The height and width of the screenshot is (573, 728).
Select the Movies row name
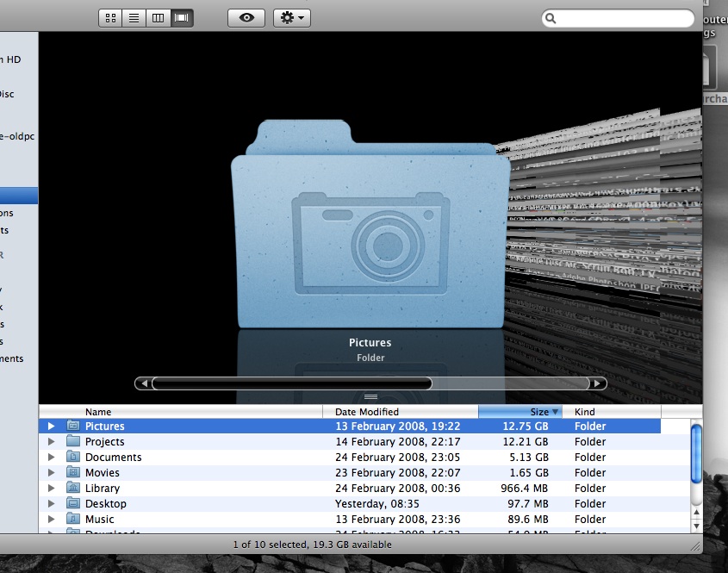(x=103, y=473)
